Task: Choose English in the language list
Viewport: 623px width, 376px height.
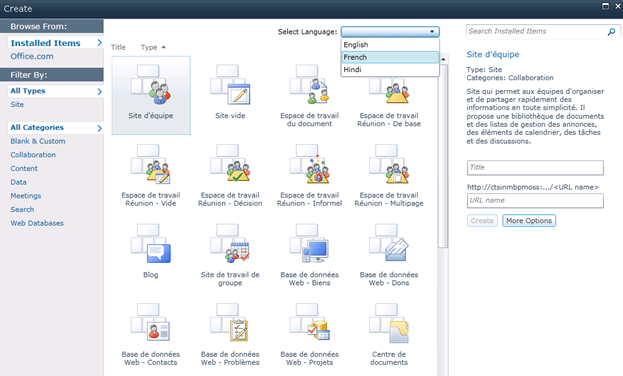Action: [x=390, y=45]
